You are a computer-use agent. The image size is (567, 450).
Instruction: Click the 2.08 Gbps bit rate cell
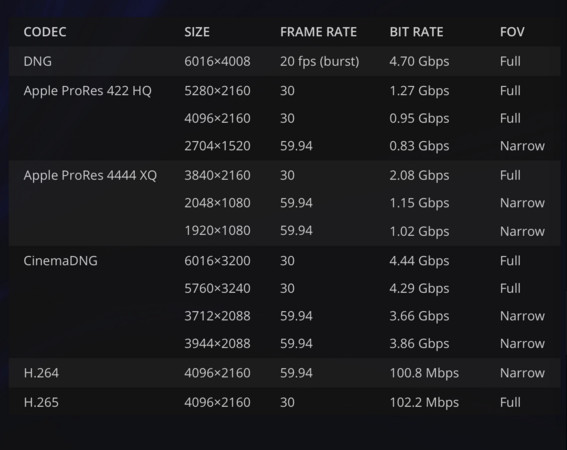coord(419,176)
